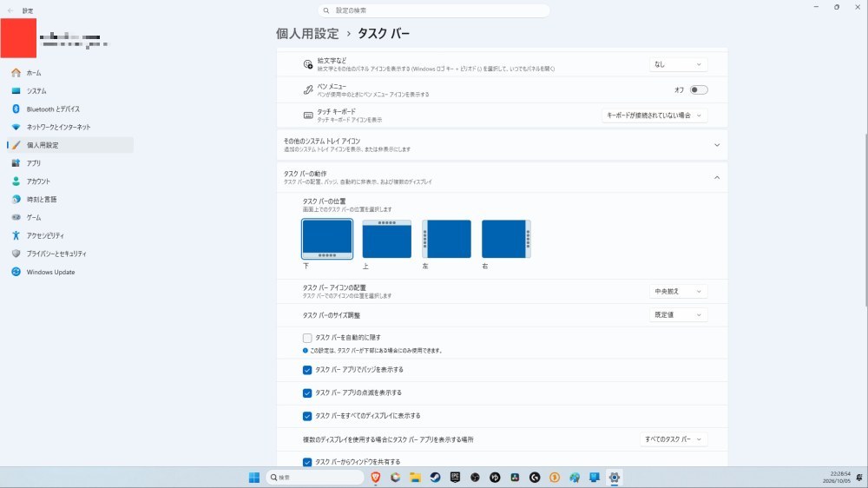
Task: Open タスク バーのサイズ調整 dropdown 既定値
Action: tap(678, 315)
